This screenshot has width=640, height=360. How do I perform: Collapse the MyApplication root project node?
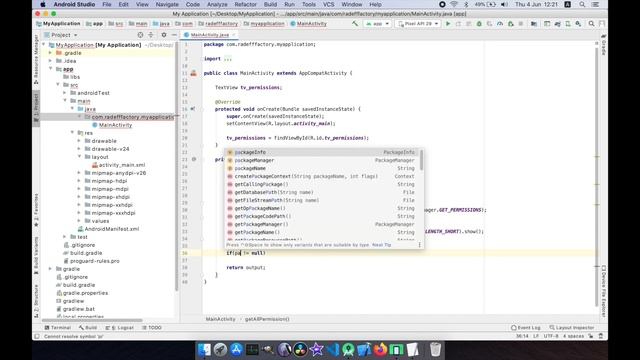pos(44,45)
